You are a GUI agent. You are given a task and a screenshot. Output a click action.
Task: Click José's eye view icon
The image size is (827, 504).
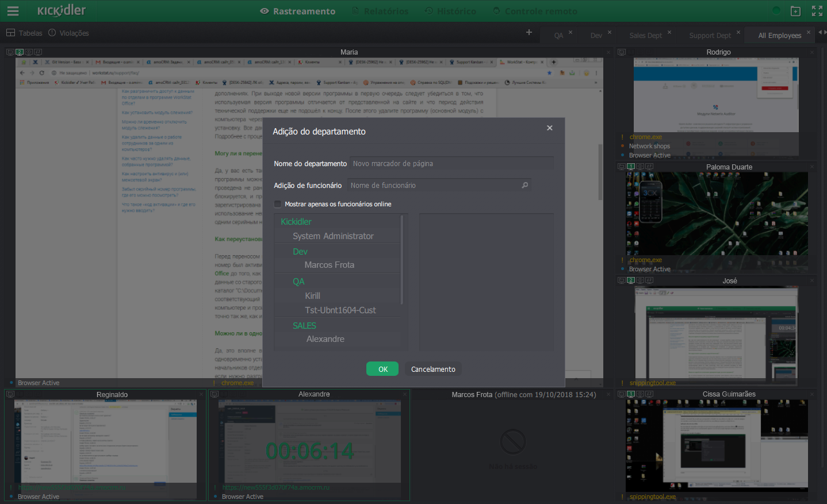(640, 280)
